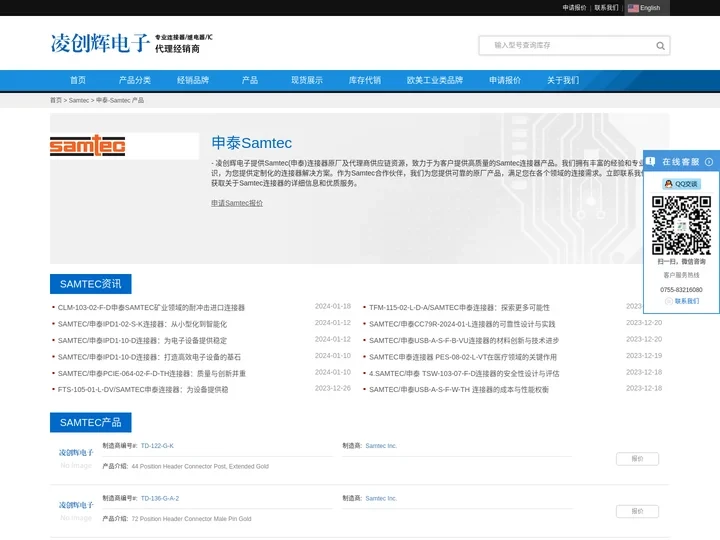The height and width of the screenshot is (540, 720).
Task: Open 申请报价 in the blue navigation bar
Action: (x=505, y=80)
